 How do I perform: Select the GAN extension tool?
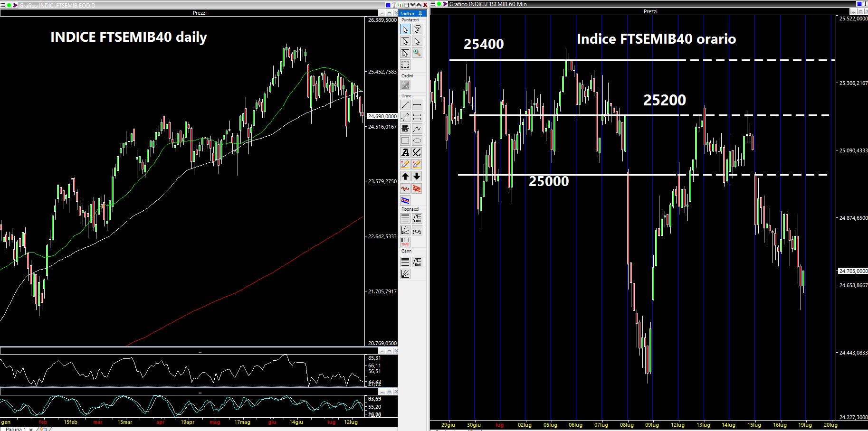(417, 262)
